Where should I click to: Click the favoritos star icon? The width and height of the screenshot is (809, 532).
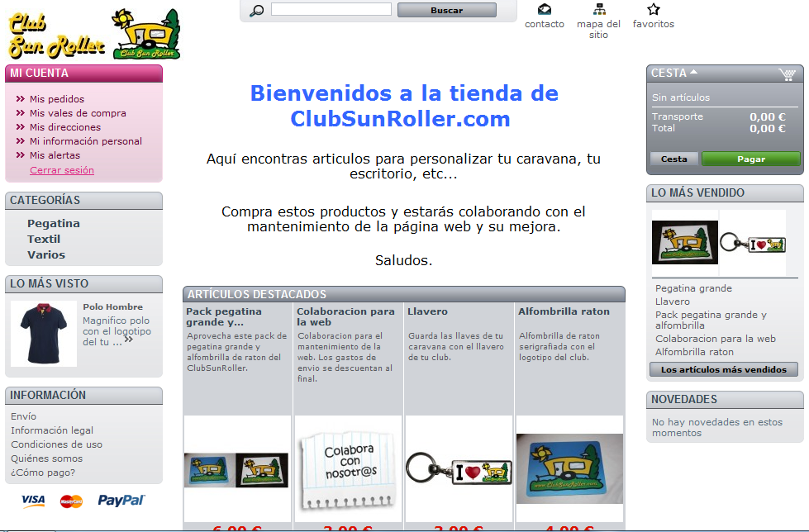point(653,10)
